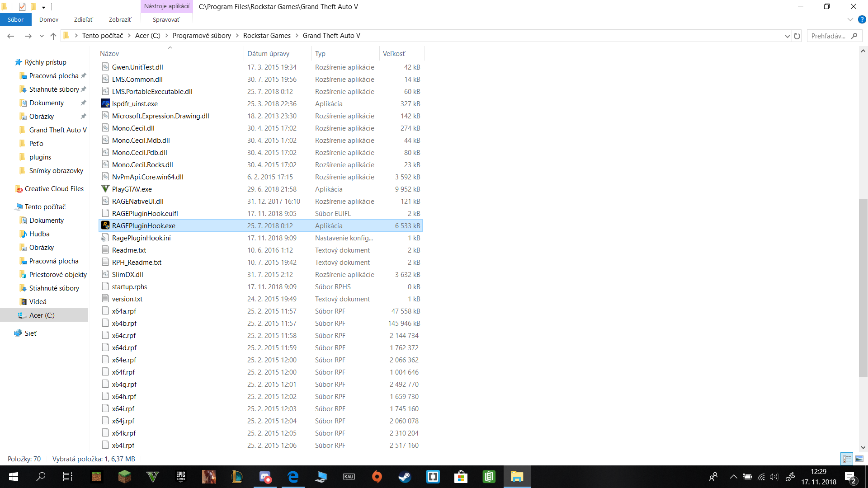868x488 pixels.
Task: Expand Rockstar Games breadcrumb chevron
Action: (297, 36)
